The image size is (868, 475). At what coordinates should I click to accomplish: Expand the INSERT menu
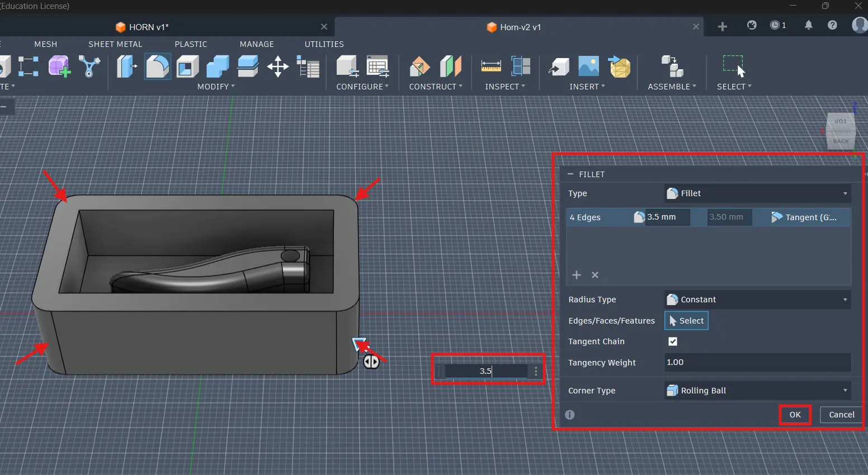pos(587,87)
